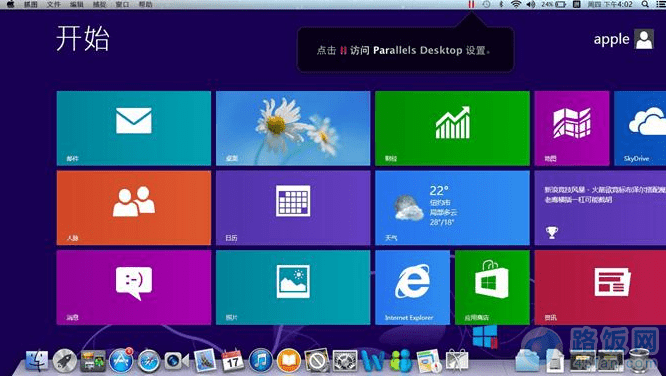This screenshot has width=666, height=376.
Task: Click the Time Machine menu bar icon
Action: pos(486,4)
